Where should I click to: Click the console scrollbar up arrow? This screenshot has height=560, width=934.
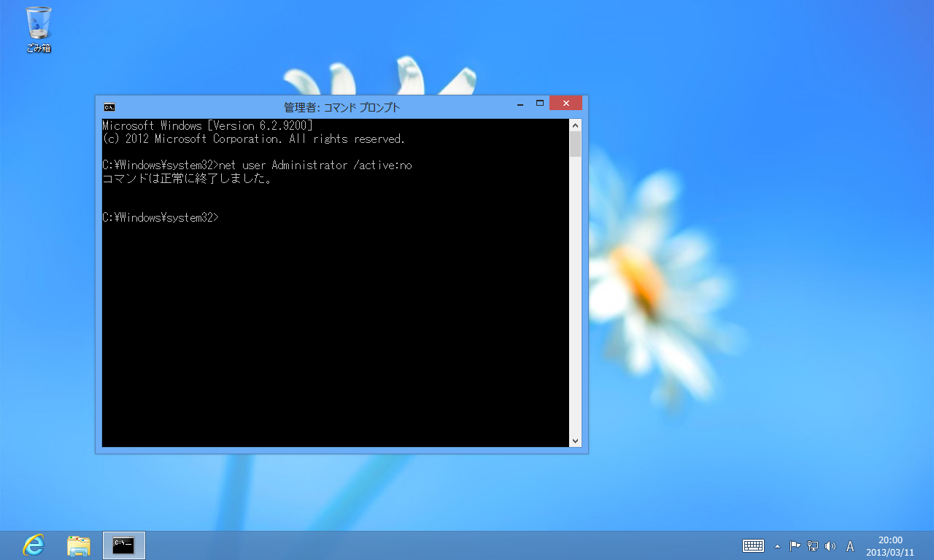tap(575, 125)
